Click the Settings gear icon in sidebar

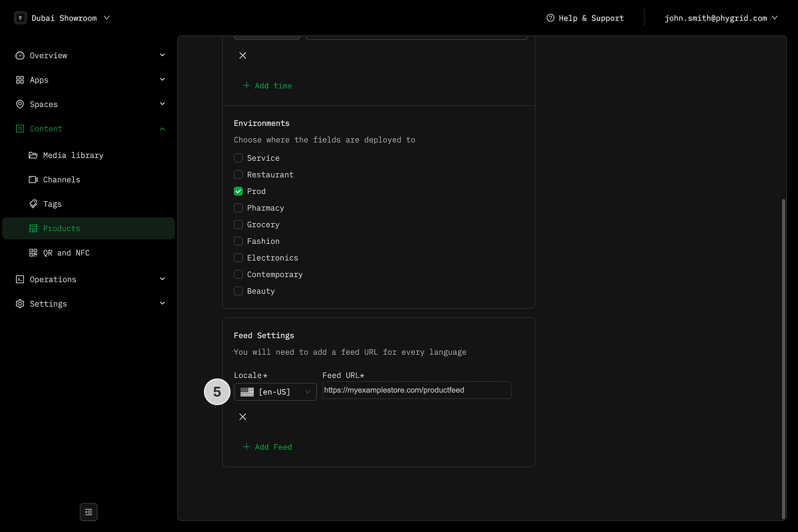point(20,304)
